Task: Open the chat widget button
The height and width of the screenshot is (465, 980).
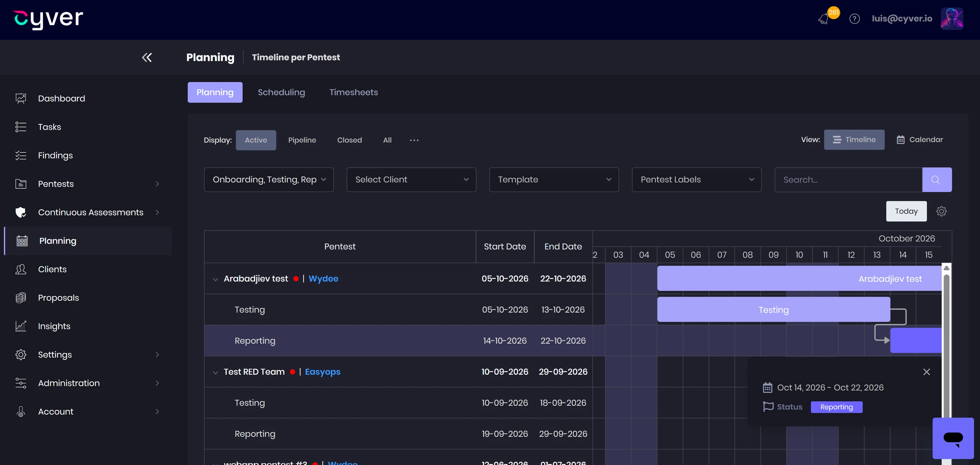Action: tap(953, 438)
